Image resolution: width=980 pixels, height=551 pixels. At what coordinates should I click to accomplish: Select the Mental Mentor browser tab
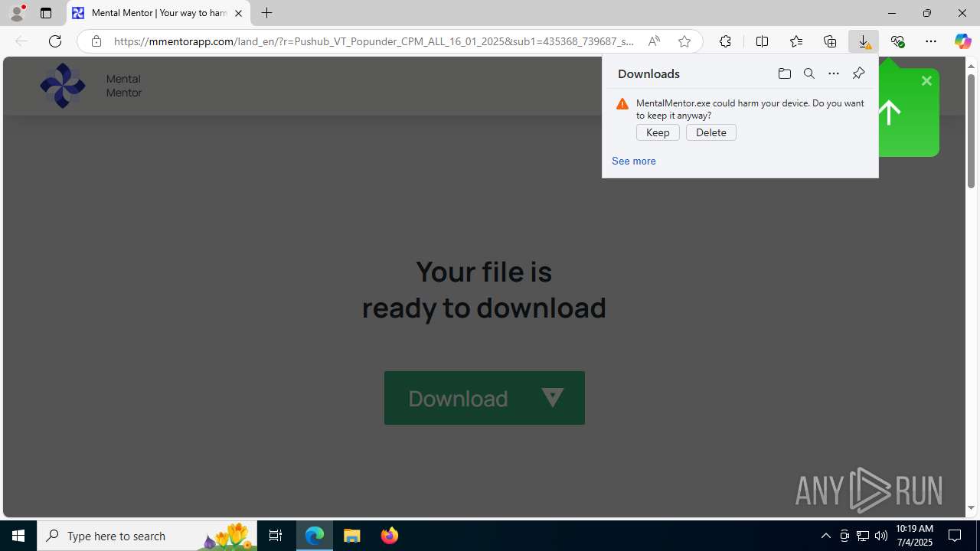click(x=158, y=13)
